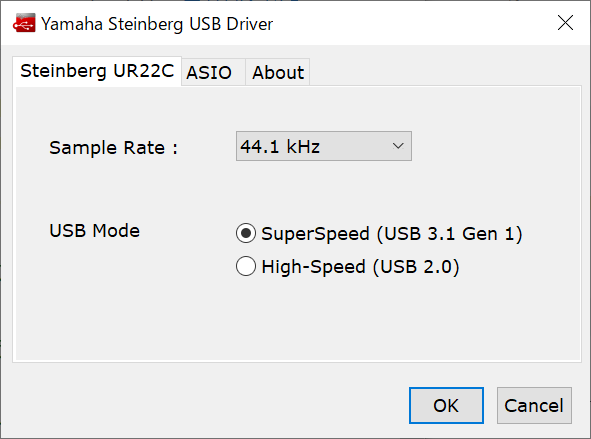This screenshot has width=591, height=439.
Task: Select the Steinberg UR22C tab
Action: tap(97, 71)
